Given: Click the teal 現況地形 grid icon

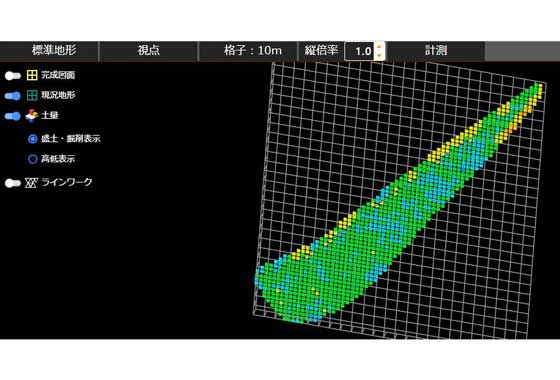Looking at the screenshot, I should pyautogui.click(x=32, y=95).
